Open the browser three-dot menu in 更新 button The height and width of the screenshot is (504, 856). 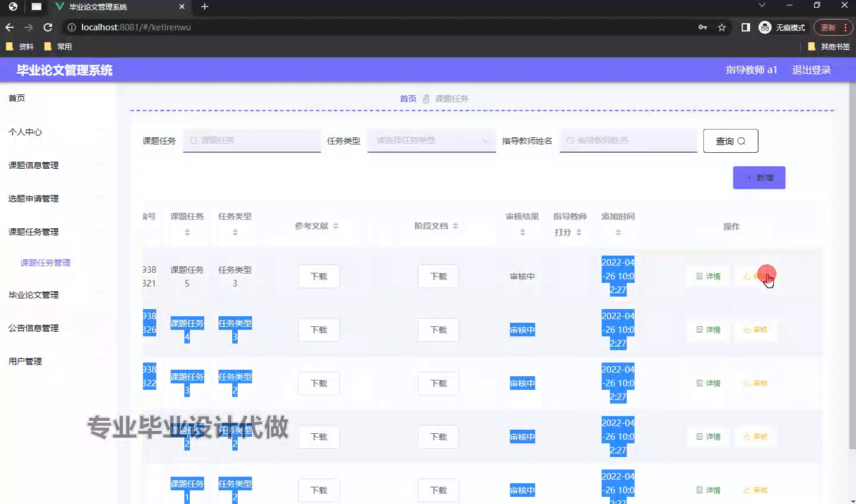pyautogui.click(x=845, y=27)
